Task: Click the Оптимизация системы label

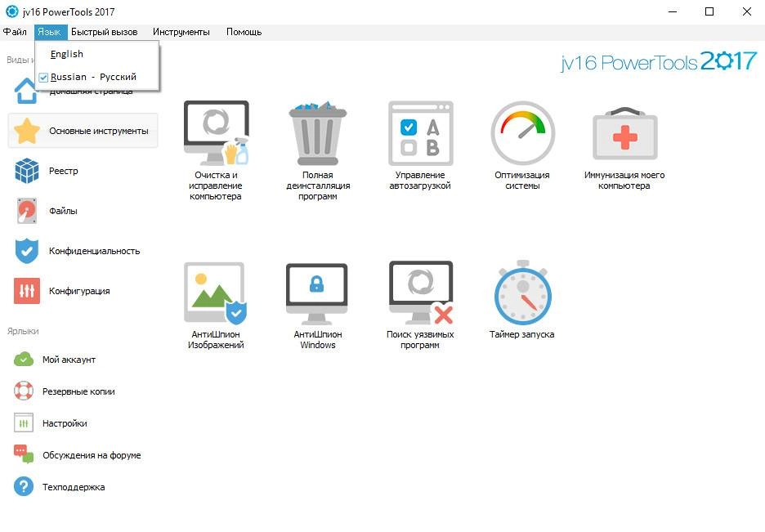Action: click(522, 180)
